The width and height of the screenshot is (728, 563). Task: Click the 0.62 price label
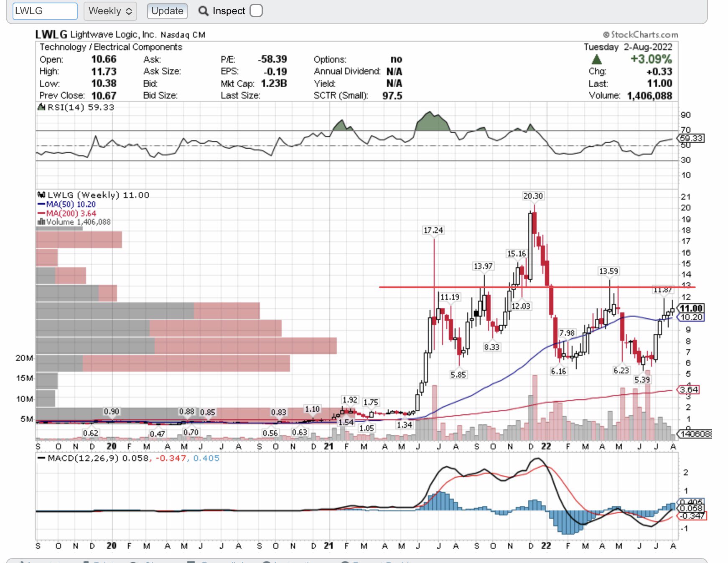tap(91, 433)
